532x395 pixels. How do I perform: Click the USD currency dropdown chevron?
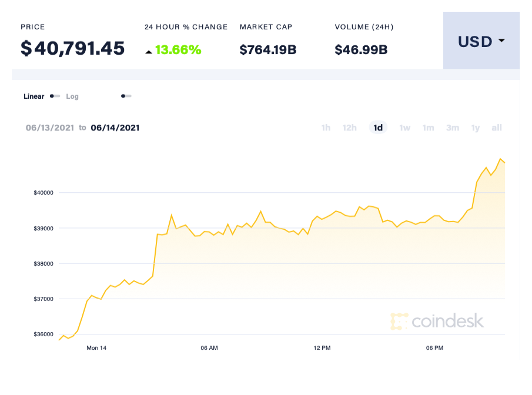coord(501,41)
